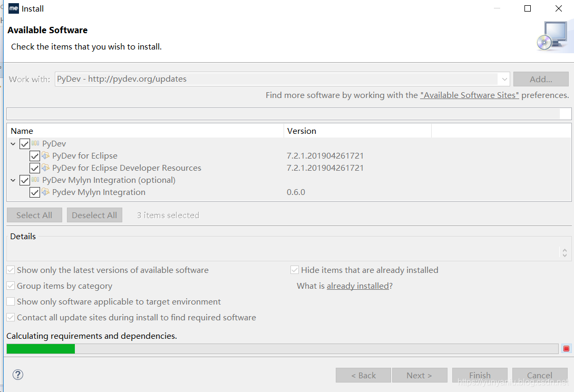The image size is (574, 392).
Task: Toggle Contact all update sites checkbox
Action: tap(11, 317)
